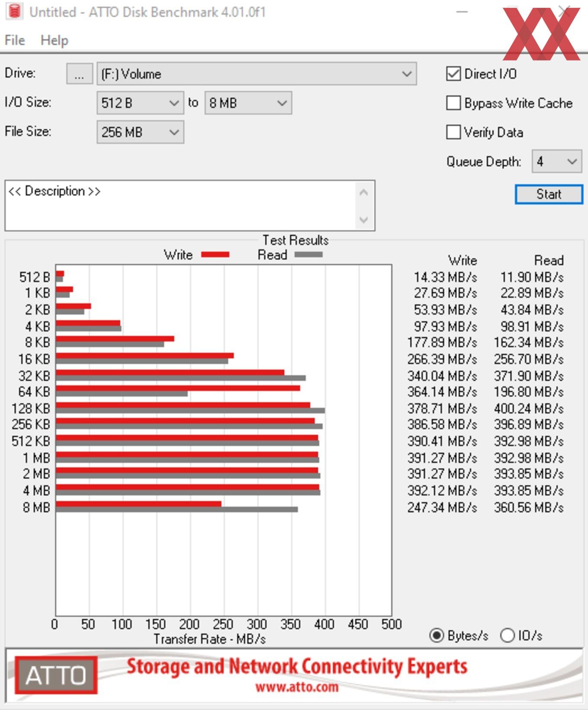Click into the Description text field
The width and height of the screenshot is (588, 710).
[x=181, y=206]
